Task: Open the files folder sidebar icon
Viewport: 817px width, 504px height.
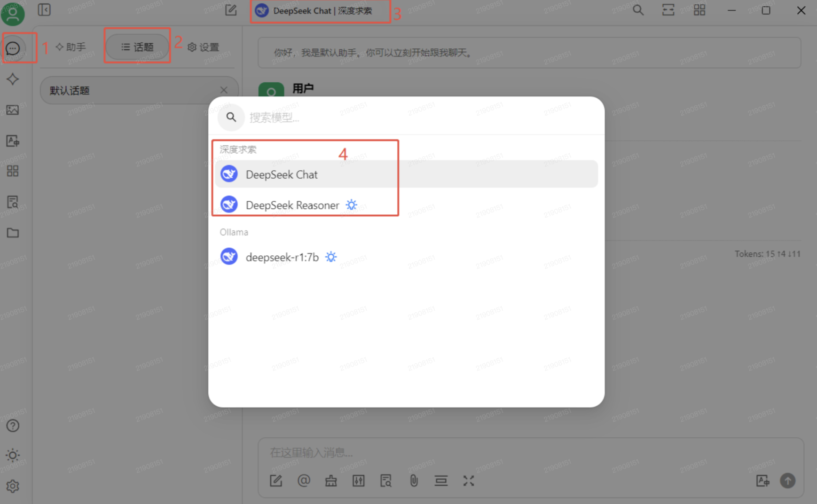Action: (13, 233)
